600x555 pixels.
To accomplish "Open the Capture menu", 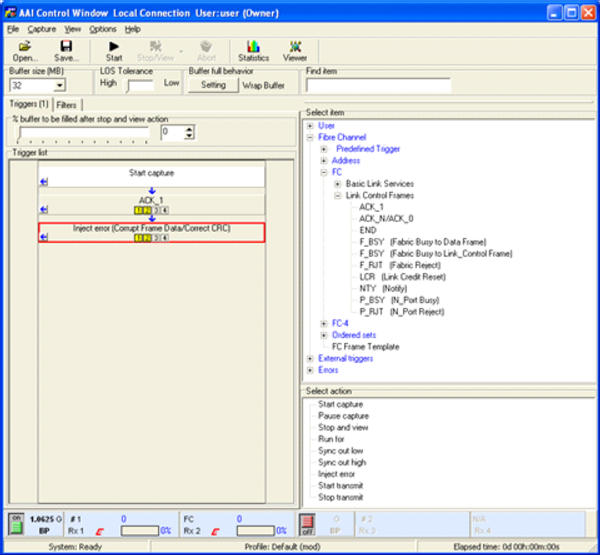I will pyautogui.click(x=42, y=29).
